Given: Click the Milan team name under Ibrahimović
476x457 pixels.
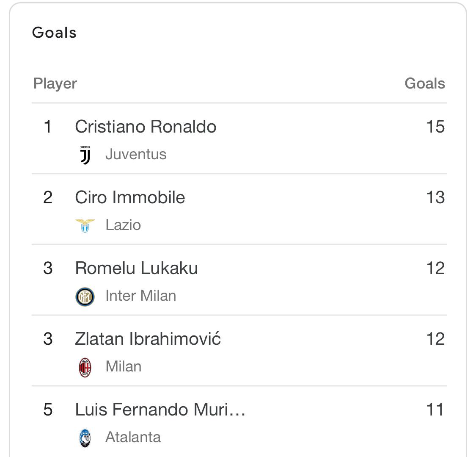Looking at the screenshot, I should (x=123, y=366).
